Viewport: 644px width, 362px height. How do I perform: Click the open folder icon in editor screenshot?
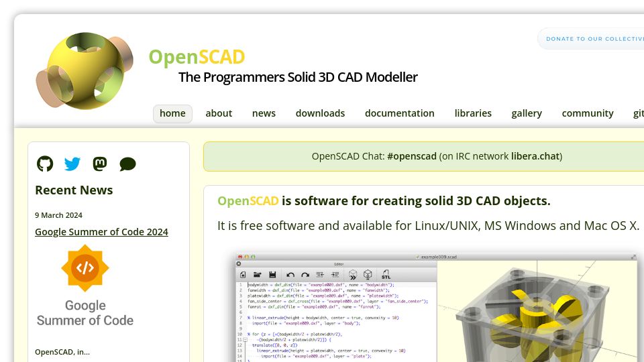tap(258, 275)
